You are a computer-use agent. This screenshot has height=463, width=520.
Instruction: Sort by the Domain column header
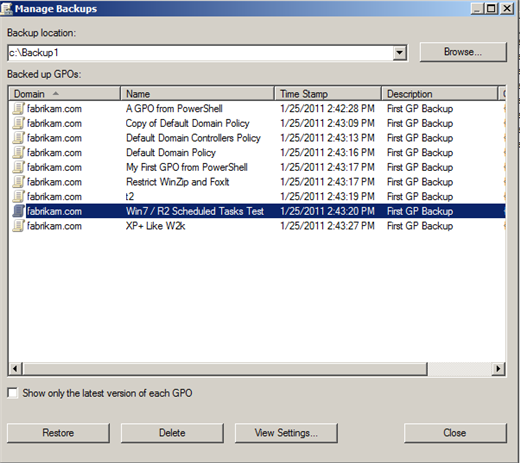tap(64, 94)
